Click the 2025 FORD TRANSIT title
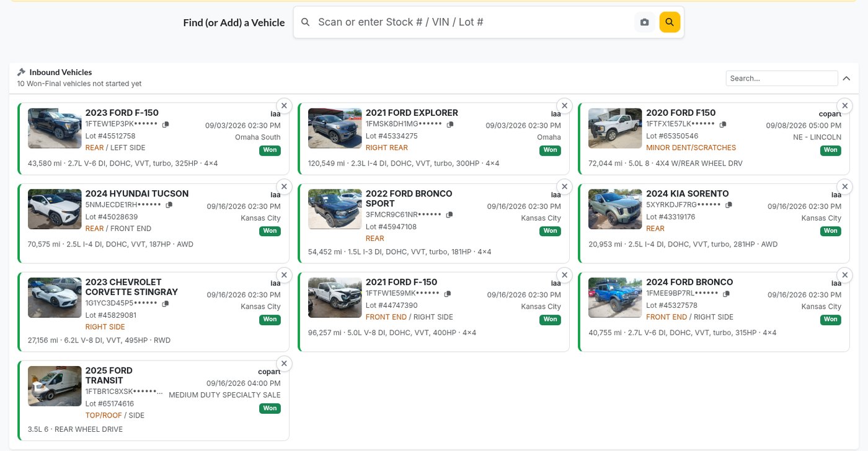 tap(109, 375)
